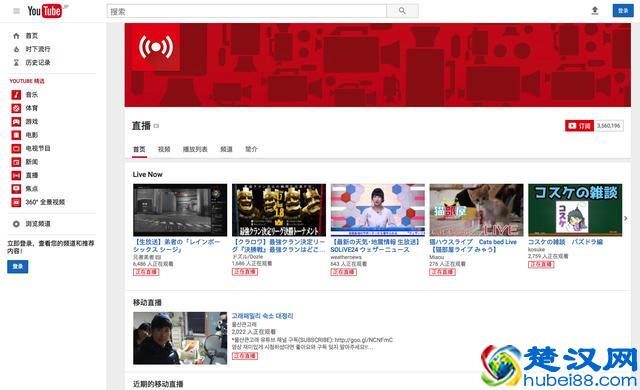
Task: Open the Miaou channel name
Action: 436,257
